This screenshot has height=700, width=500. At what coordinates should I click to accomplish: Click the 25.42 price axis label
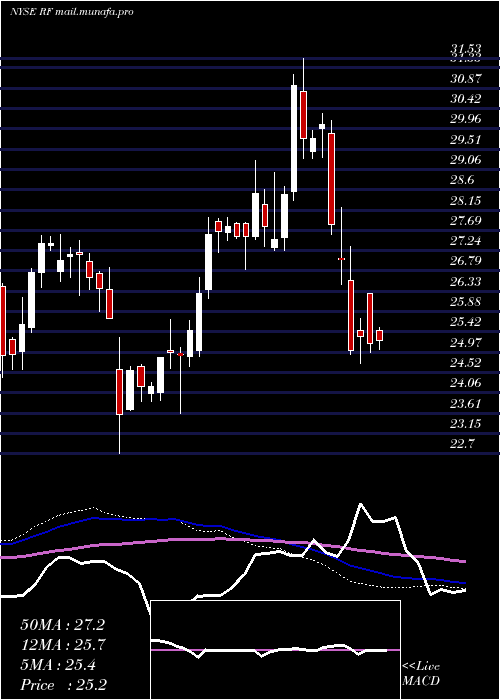(x=466, y=322)
